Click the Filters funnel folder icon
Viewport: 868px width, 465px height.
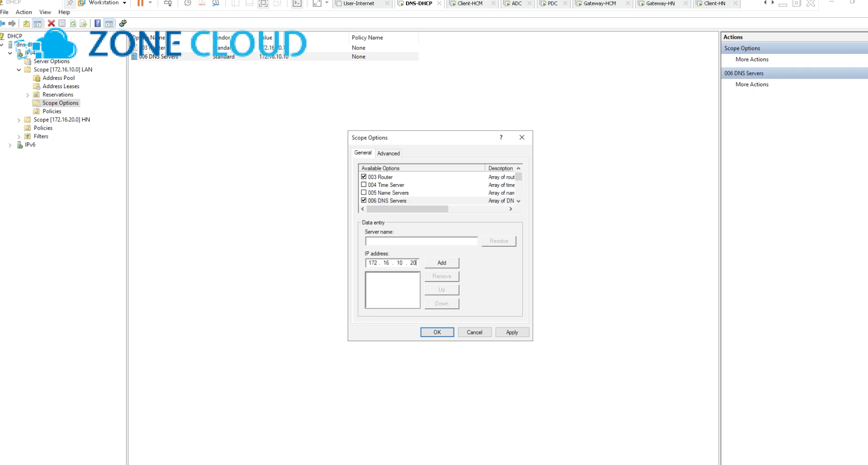tap(27, 136)
